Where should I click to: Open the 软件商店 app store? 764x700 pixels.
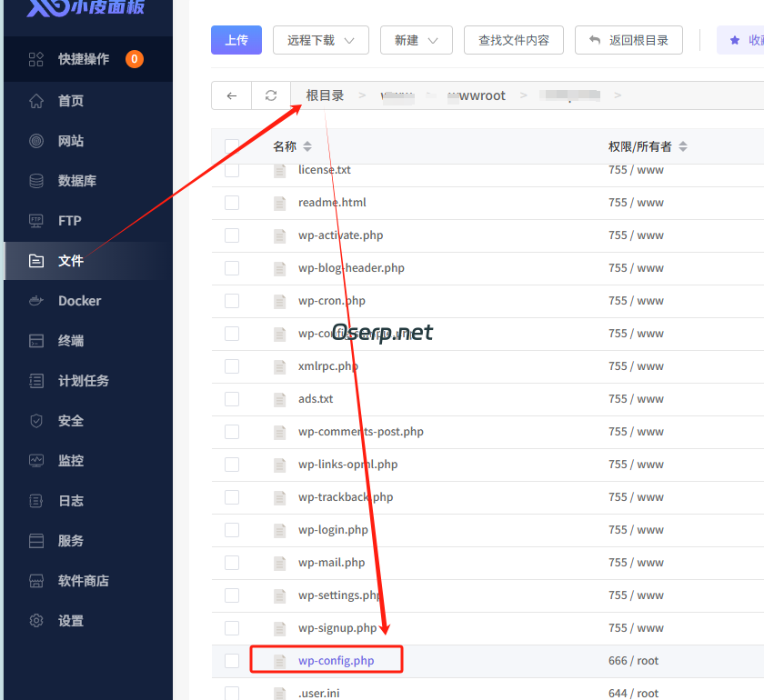tap(81, 580)
